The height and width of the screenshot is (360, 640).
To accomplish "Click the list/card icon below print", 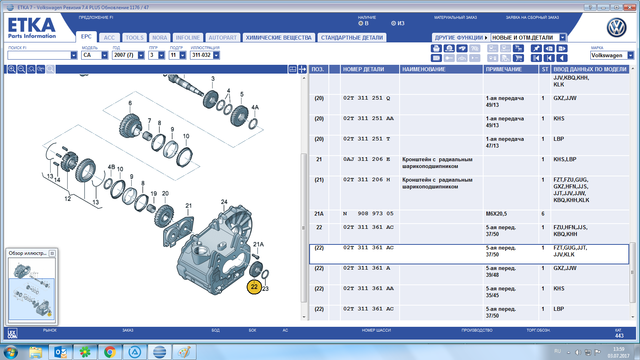I will [x=436, y=58].
